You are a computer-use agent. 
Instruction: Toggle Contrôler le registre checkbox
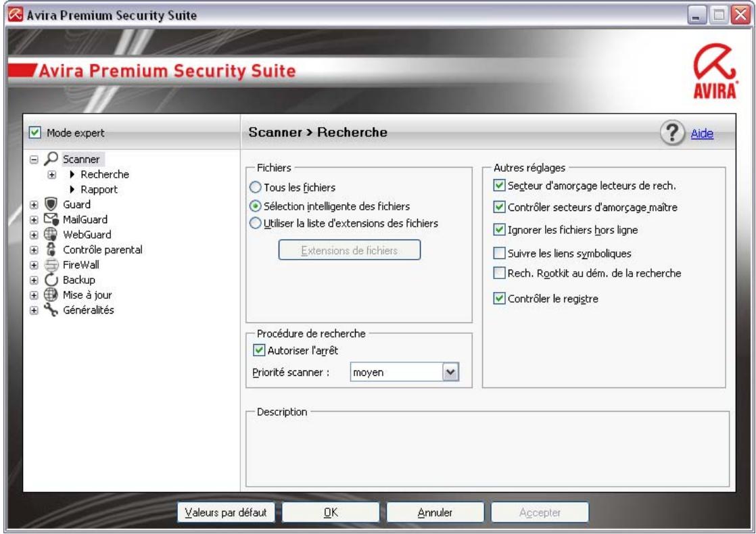pos(500,298)
